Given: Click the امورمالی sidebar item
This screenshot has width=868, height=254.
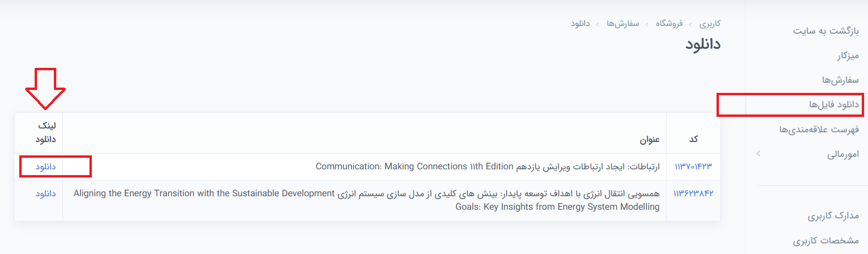Looking at the screenshot, I should [x=843, y=154].
